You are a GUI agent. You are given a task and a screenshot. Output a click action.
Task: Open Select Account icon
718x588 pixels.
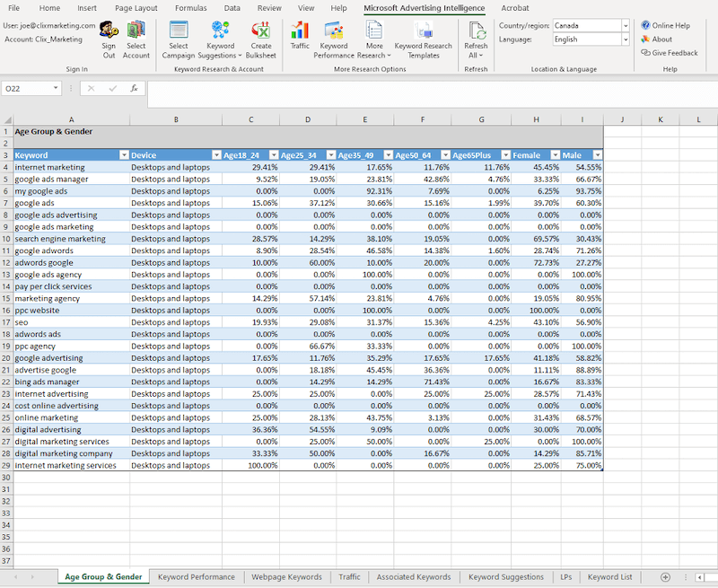click(136, 31)
